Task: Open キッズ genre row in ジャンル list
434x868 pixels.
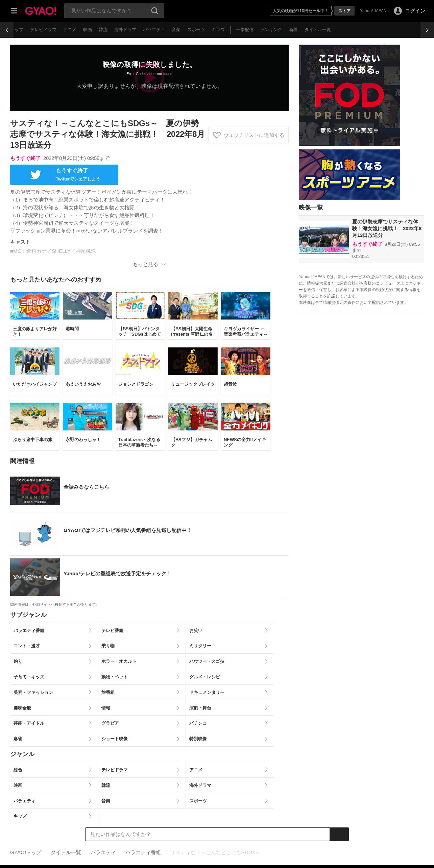Action: [54, 816]
